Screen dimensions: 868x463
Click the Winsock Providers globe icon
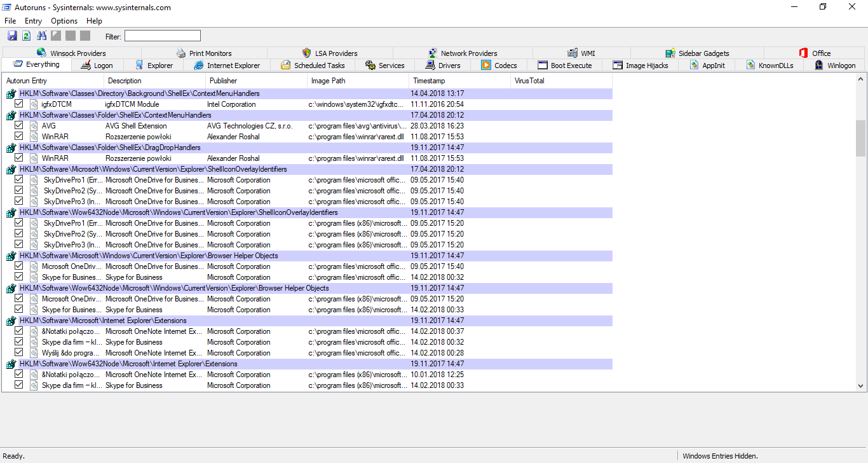pyautogui.click(x=42, y=53)
